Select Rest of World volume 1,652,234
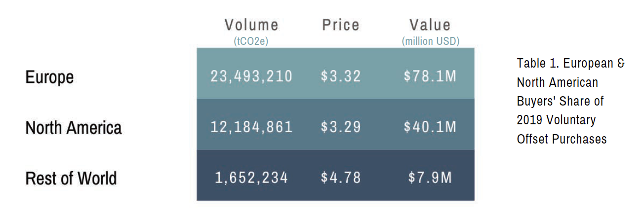644x219 pixels. 251,178
